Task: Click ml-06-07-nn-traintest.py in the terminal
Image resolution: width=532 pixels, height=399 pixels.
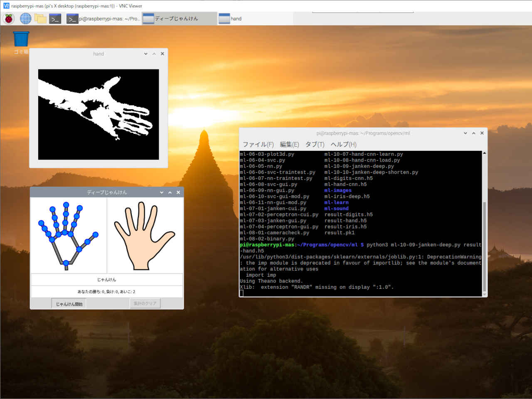Action: tap(276, 178)
